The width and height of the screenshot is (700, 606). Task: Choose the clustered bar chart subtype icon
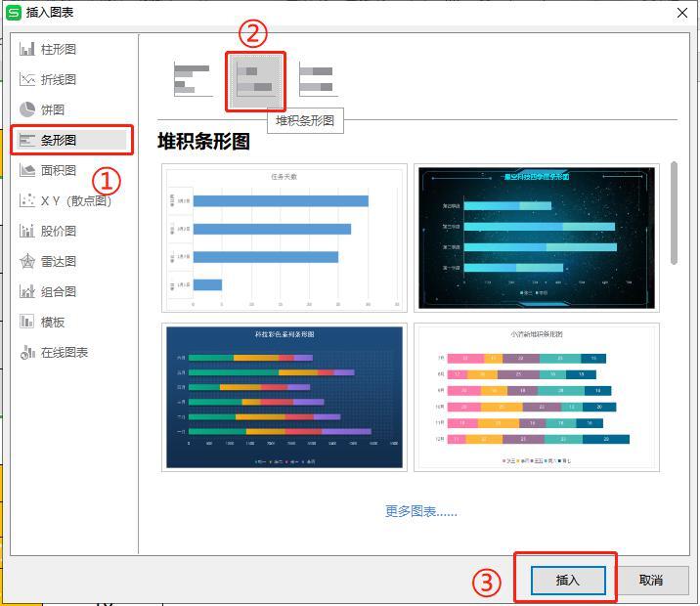[193, 80]
